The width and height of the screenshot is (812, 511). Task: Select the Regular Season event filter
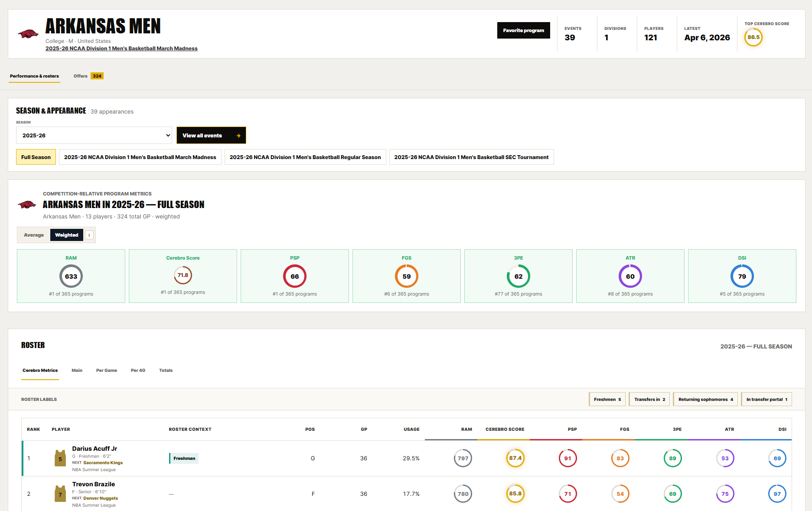point(305,157)
